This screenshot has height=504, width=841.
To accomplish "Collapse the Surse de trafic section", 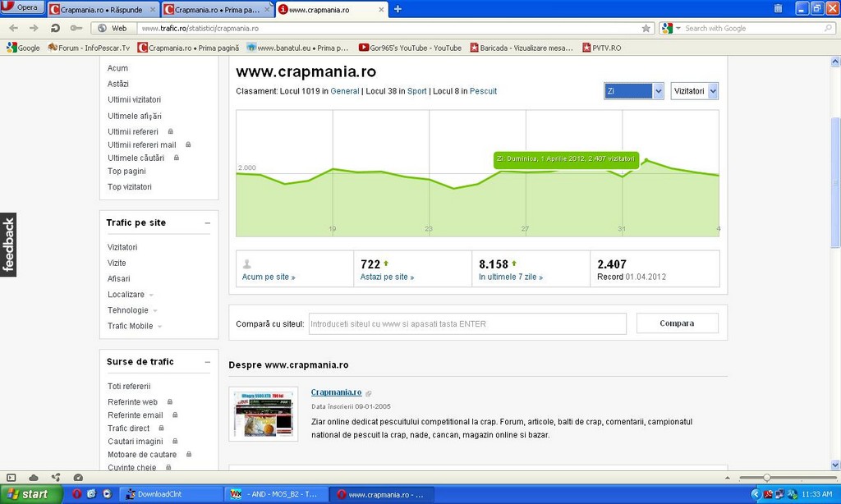I will pos(208,363).
